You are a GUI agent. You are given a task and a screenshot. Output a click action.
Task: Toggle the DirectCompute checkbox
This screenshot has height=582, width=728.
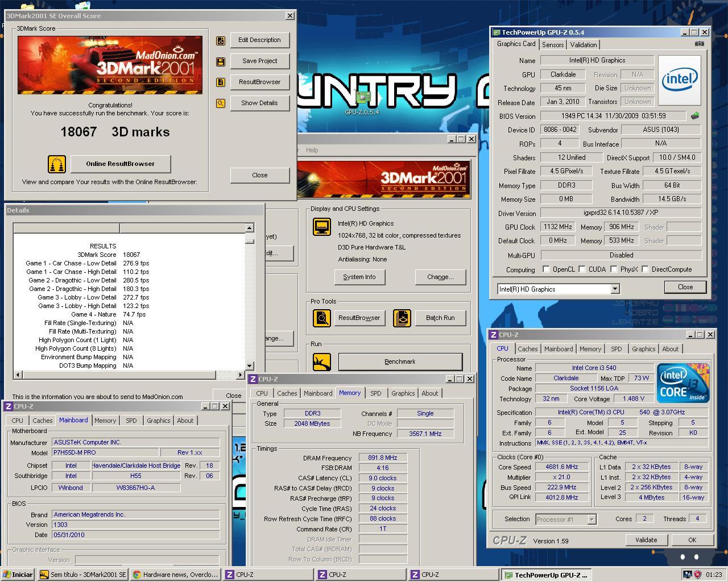pyautogui.click(x=645, y=269)
